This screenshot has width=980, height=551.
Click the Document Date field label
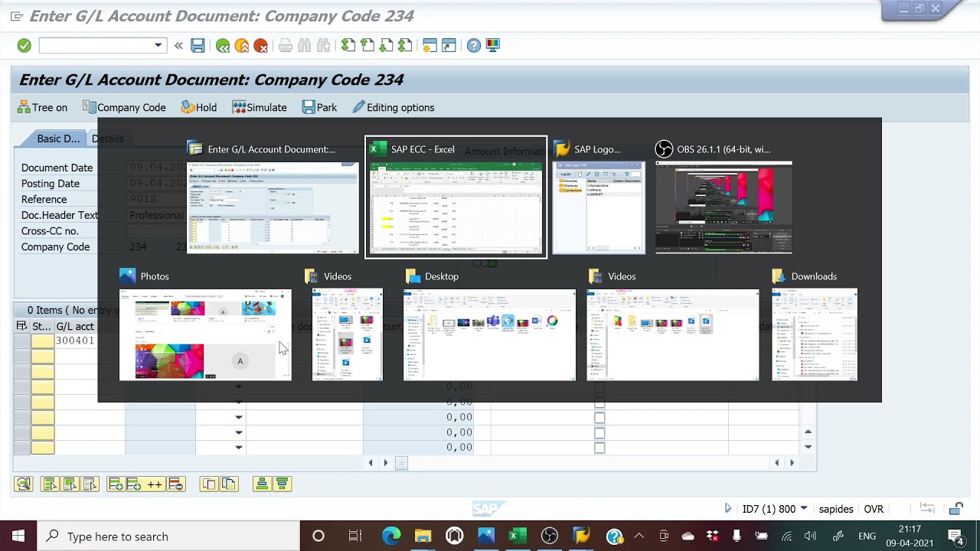pos(57,168)
